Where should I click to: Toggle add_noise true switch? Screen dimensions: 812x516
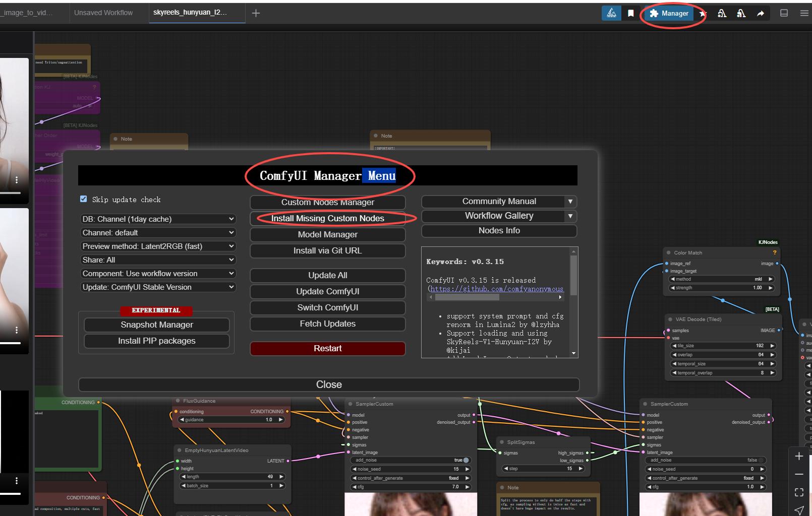(466, 460)
